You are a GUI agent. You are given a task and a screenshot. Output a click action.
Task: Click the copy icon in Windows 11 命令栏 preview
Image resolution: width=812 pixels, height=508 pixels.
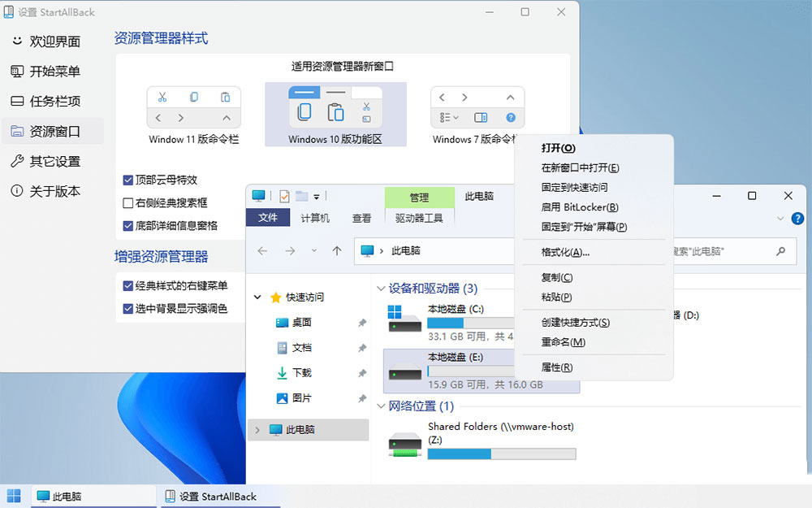click(x=193, y=96)
